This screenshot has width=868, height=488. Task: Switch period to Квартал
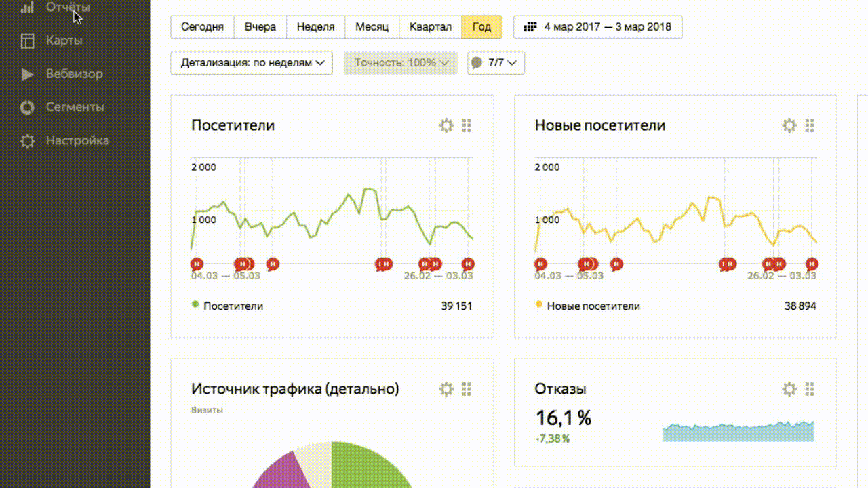pos(430,27)
